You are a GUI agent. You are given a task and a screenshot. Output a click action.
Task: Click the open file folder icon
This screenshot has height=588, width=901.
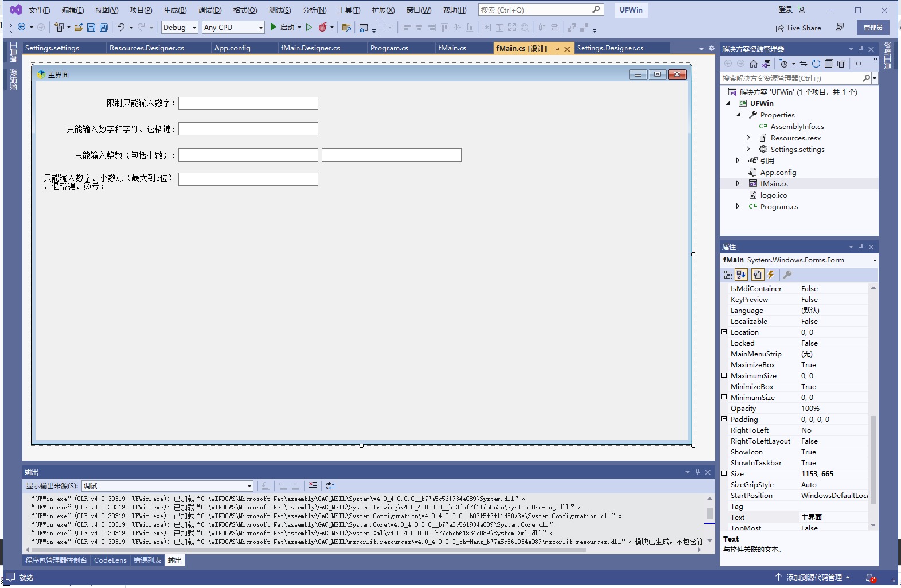coord(79,27)
